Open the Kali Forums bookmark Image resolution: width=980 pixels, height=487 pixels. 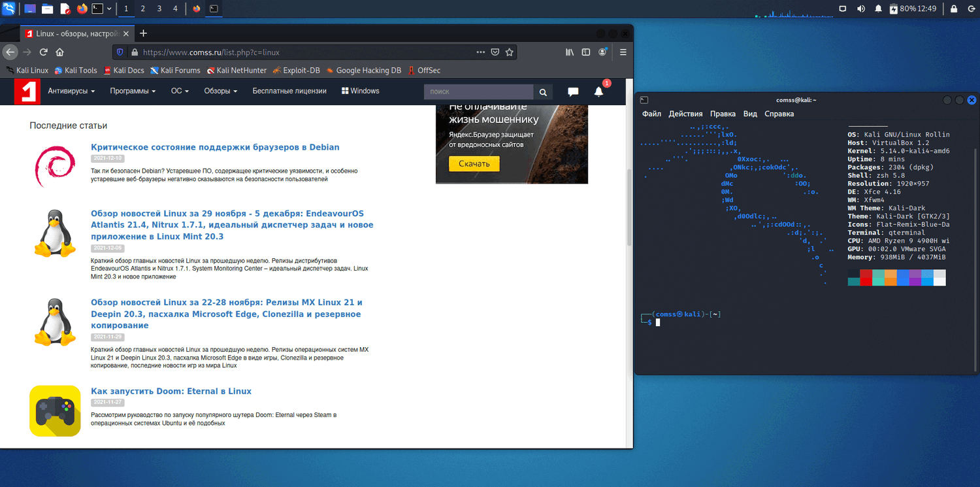click(175, 71)
